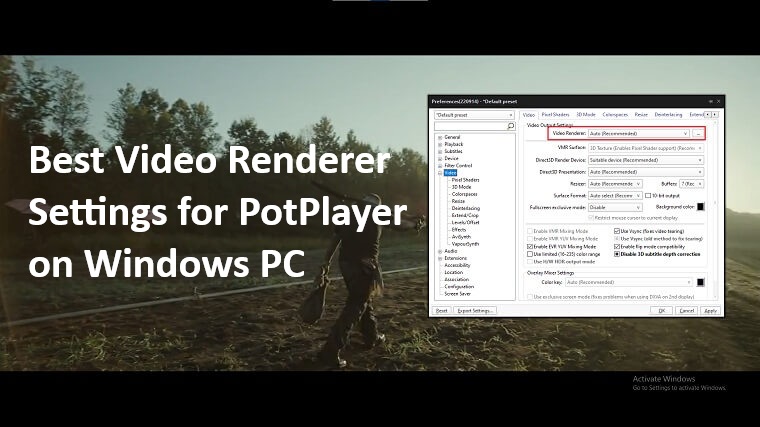Pick the overlay Color key swatch
Image resolution: width=760 pixels, height=427 pixels.
[700, 282]
